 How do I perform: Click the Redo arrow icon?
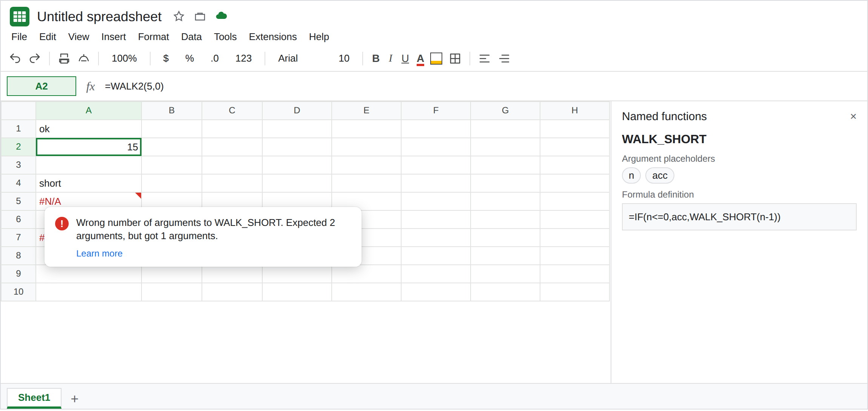click(35, 59)
